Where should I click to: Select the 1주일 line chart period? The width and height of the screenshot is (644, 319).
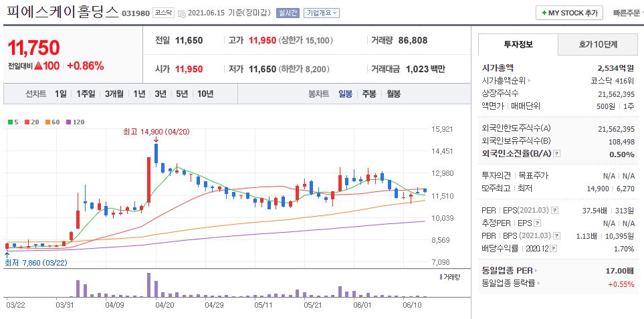point(86,94)
